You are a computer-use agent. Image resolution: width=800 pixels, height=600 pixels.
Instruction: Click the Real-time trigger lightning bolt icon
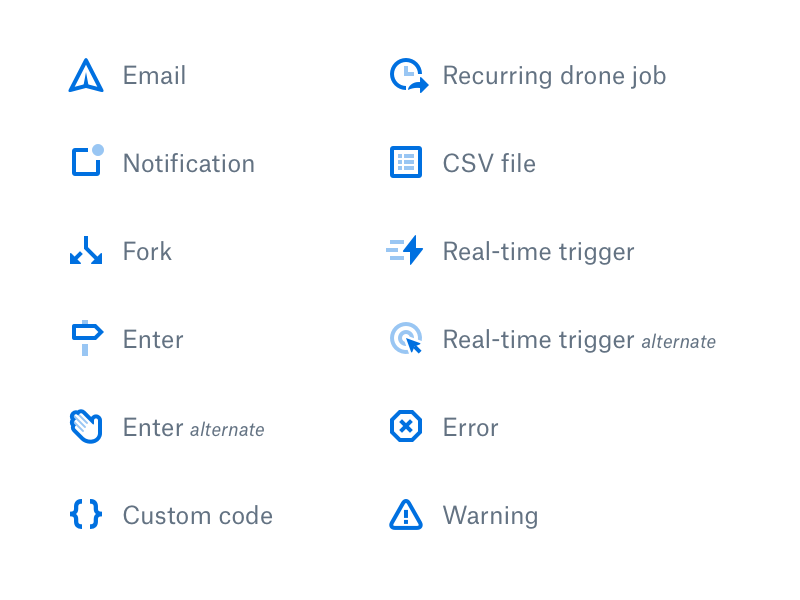coord(406,251)
